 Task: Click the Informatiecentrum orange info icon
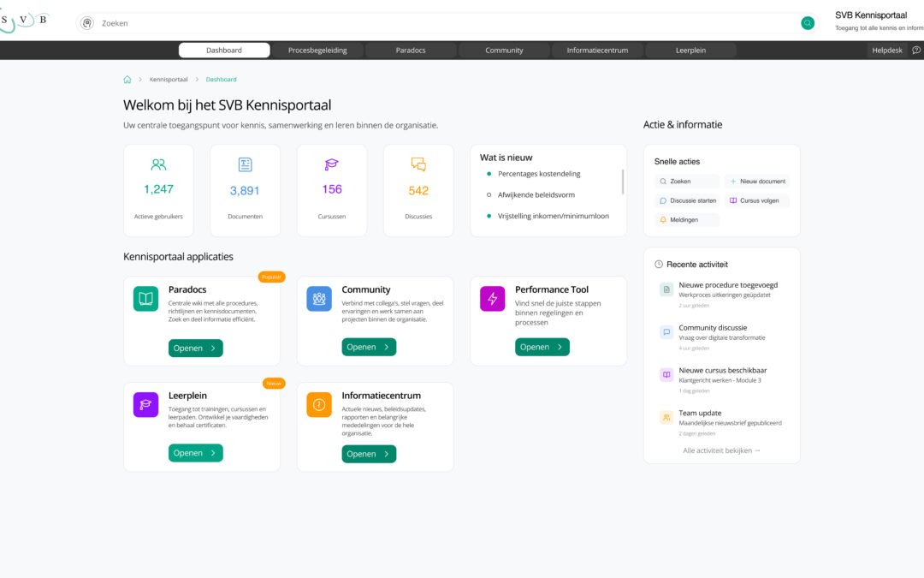coord(318,404)
